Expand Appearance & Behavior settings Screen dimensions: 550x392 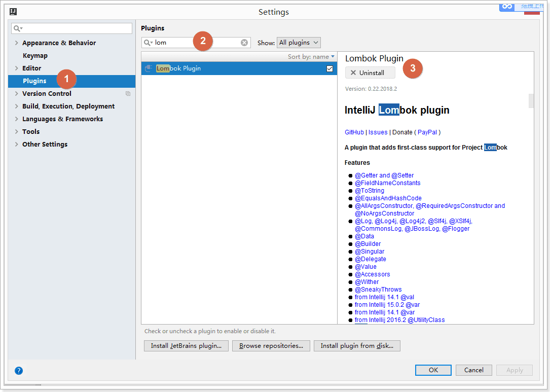(x=17, y=43)
